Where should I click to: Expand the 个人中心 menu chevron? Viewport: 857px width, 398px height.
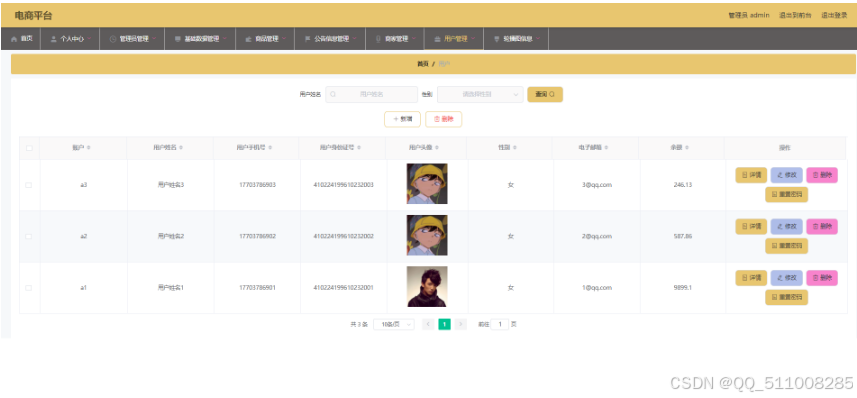pyautogui.click(x=89, y=39)
